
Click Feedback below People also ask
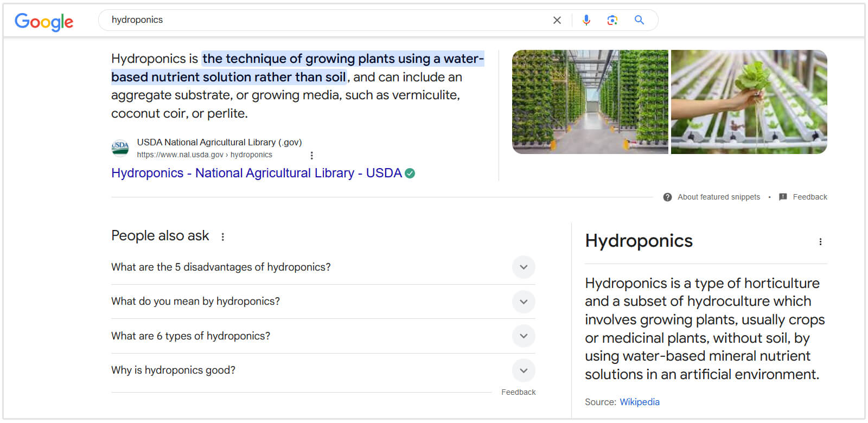point(518,392)
